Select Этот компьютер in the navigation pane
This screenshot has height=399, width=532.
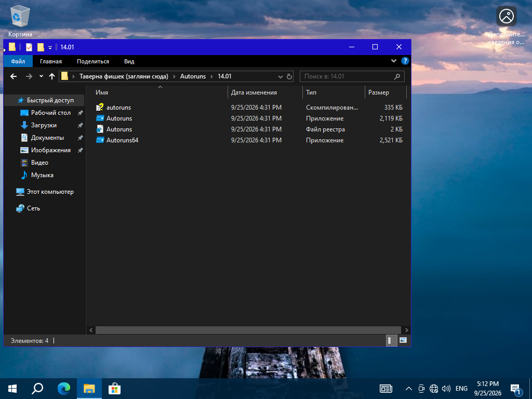pos(45,192)
